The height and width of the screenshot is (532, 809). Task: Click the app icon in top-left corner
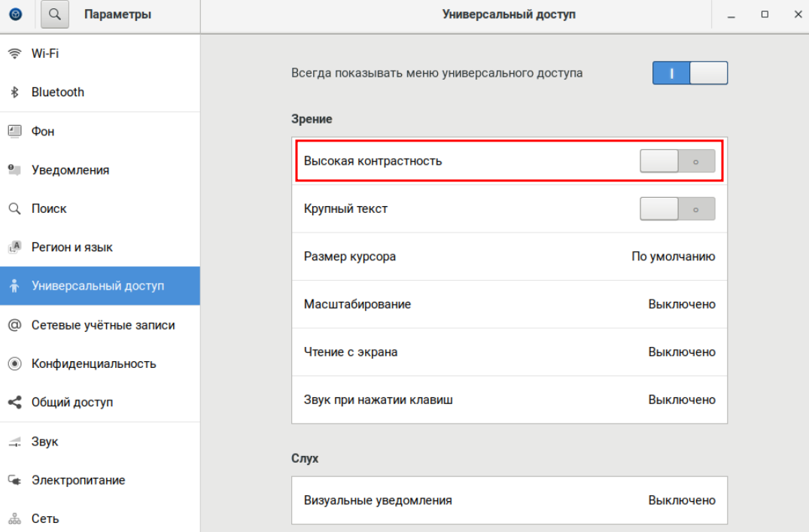pos(16,14)
